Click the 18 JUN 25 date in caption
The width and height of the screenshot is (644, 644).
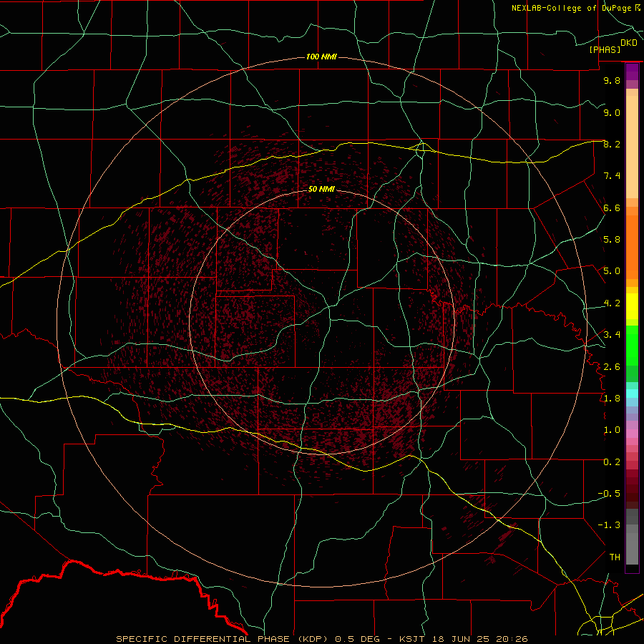(459, 639)
